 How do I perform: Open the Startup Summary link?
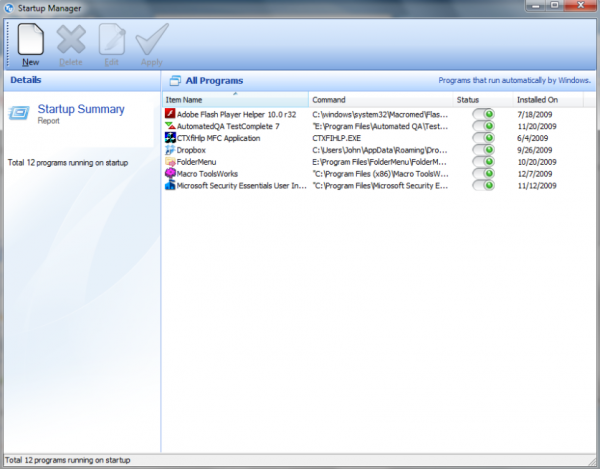pos(81,109)
